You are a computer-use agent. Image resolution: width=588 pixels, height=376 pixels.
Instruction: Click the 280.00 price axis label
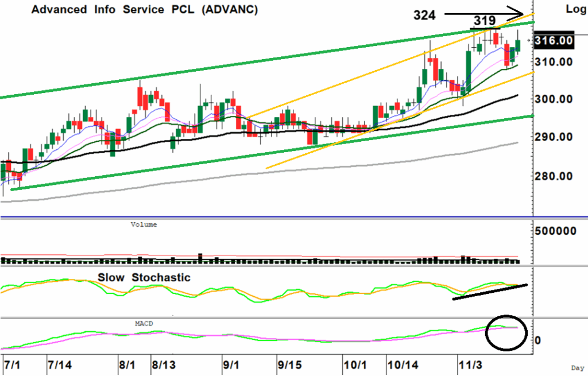pyautogui.click(x=553, y=176)
